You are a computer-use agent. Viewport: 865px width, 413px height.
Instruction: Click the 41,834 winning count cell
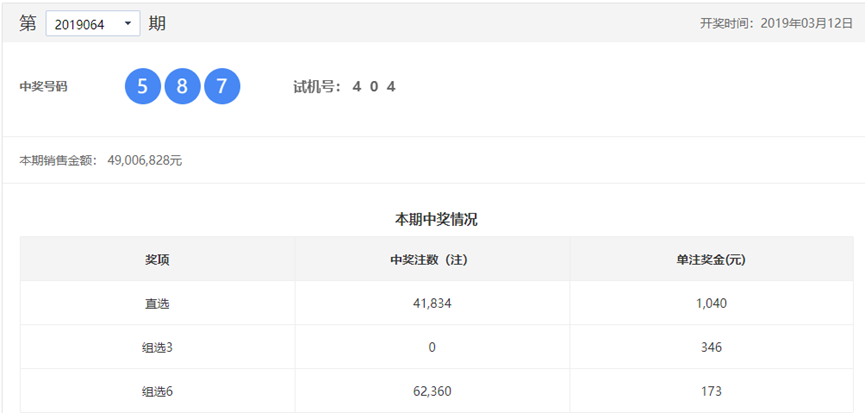tap(432, 303)
